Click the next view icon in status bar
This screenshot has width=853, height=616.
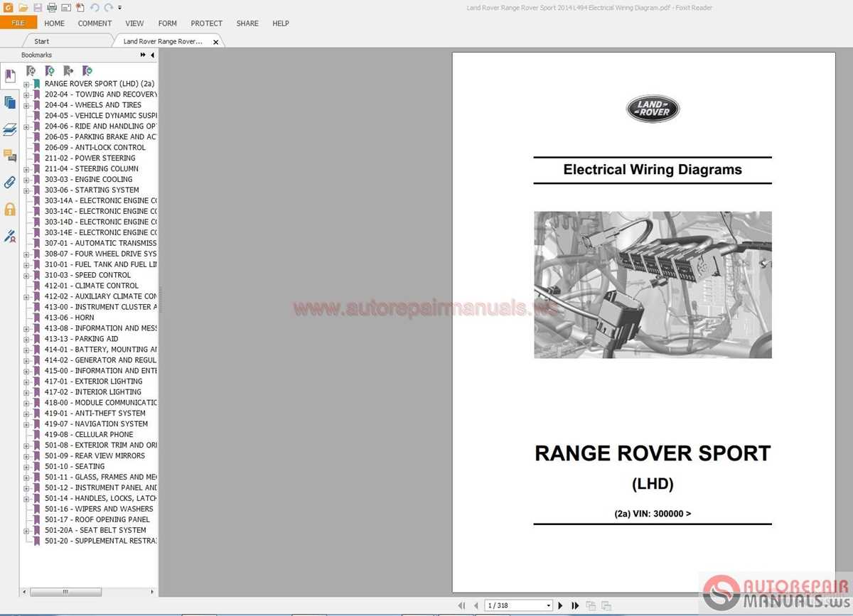pos(606,606)
